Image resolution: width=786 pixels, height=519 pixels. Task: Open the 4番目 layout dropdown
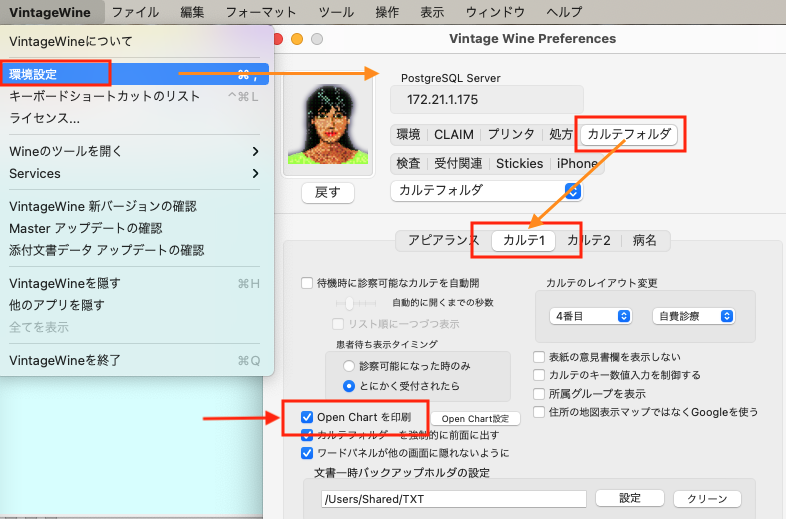(x=591, y=316)
